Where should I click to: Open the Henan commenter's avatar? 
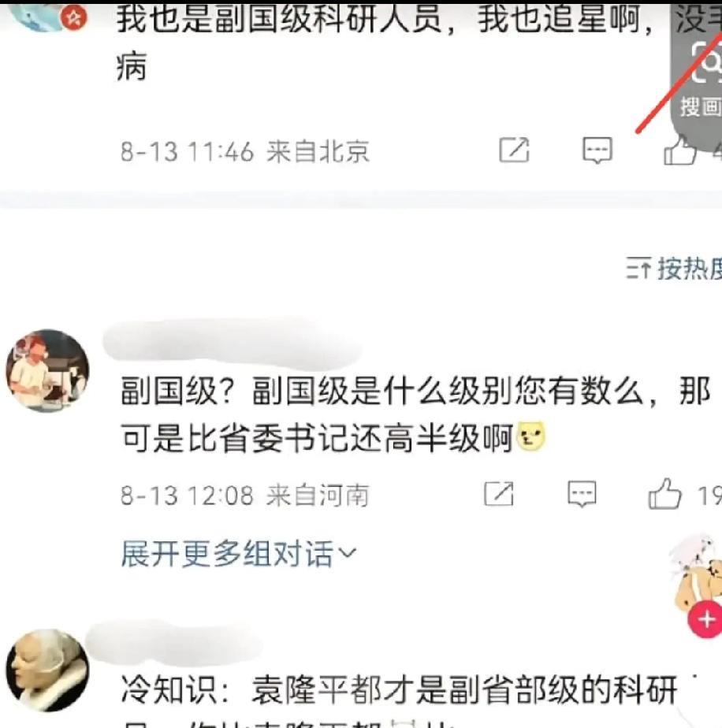(x=47, y=371)
